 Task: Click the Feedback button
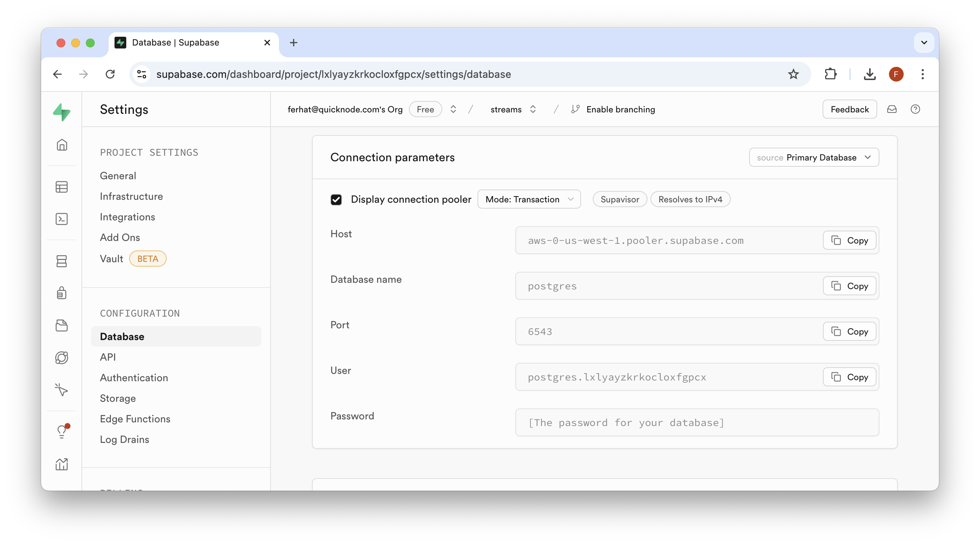click(x=849, y=109)
